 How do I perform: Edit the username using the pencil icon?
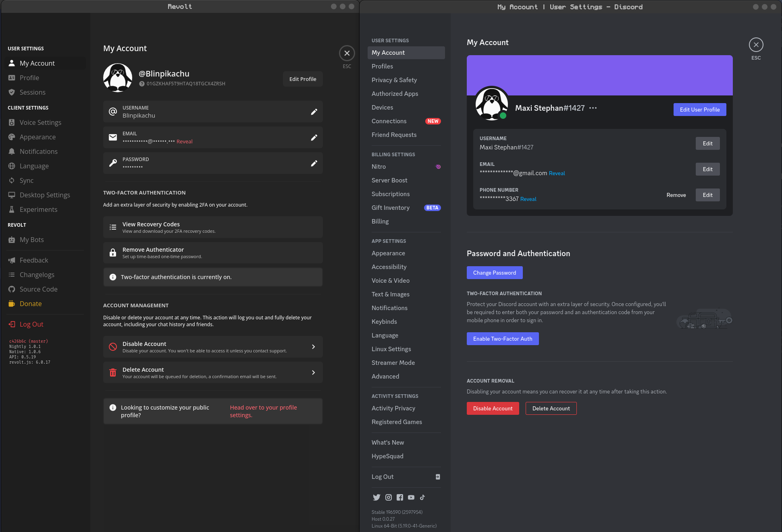[314, 112]
